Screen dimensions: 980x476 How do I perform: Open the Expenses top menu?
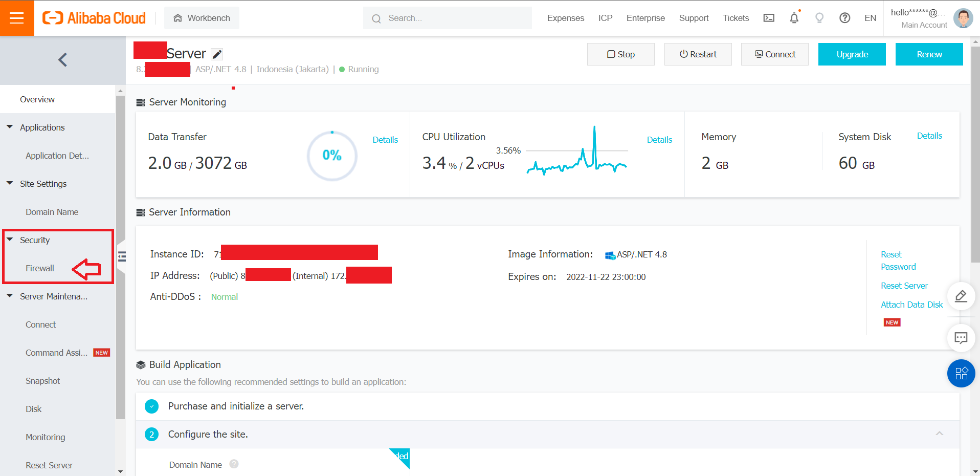pyautogui.click(x=565, y=18)
